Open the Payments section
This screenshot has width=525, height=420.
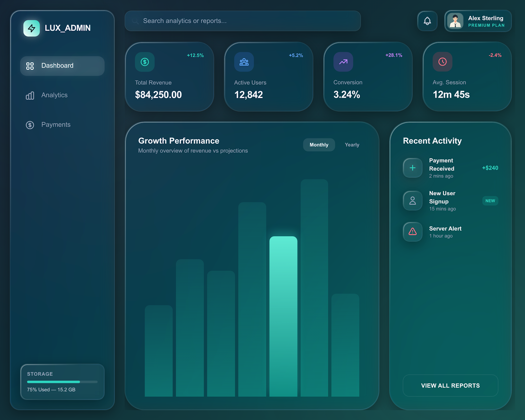click(x=62, y=125)
